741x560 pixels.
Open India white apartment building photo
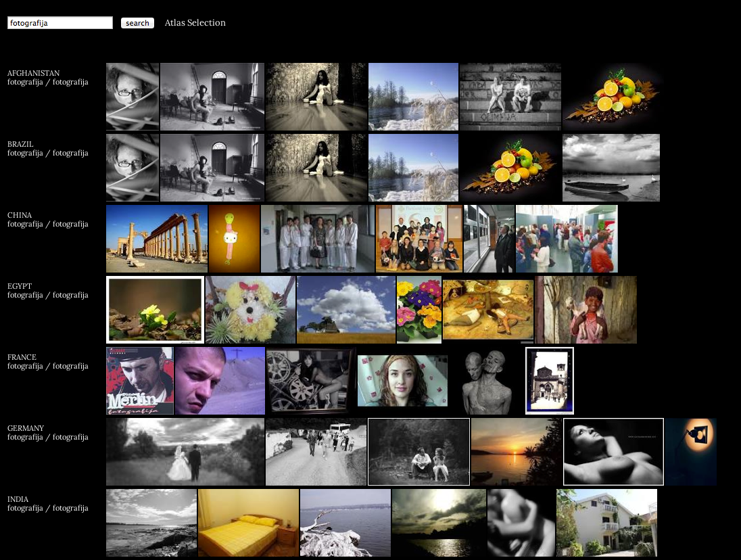click(606, 523)
